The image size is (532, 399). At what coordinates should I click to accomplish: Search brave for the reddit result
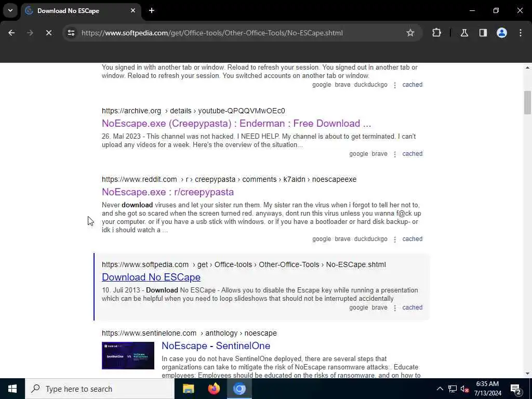coord(342,239)
